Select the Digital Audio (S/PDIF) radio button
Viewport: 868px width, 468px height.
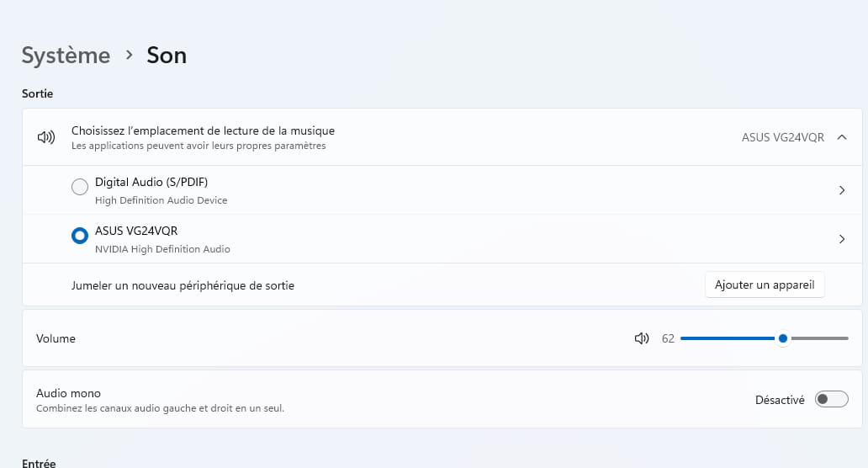tap(80, 188)
